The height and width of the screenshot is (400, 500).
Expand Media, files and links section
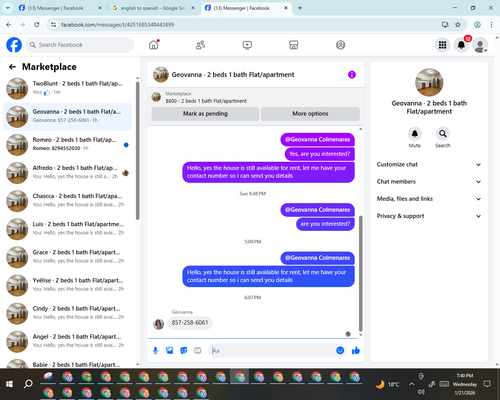429,199
